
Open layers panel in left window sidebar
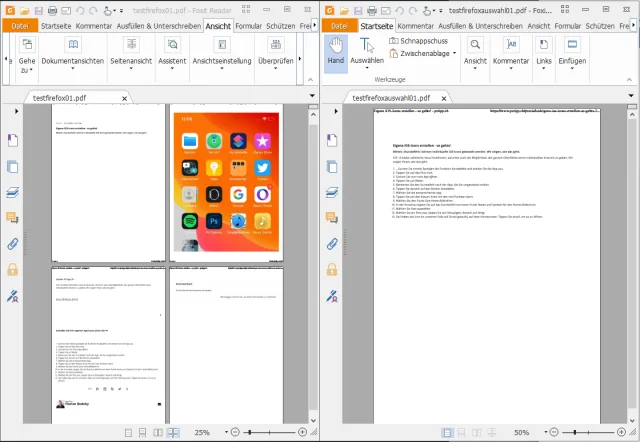click(x=13, y=192)
